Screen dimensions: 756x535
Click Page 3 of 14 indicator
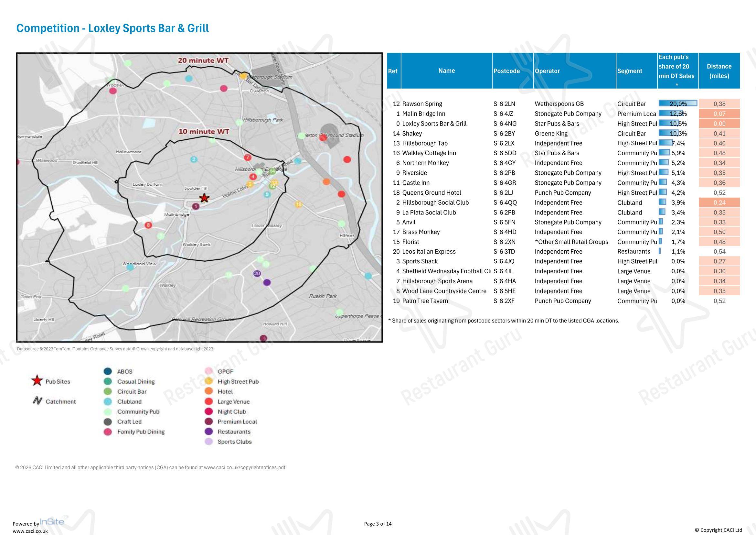point(378,523)
